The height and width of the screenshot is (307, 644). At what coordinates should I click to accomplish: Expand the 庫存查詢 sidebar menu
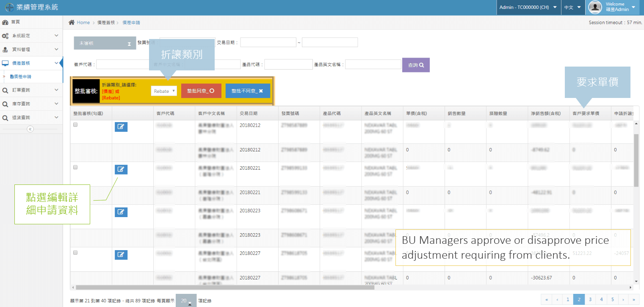[x=31, y=103]
